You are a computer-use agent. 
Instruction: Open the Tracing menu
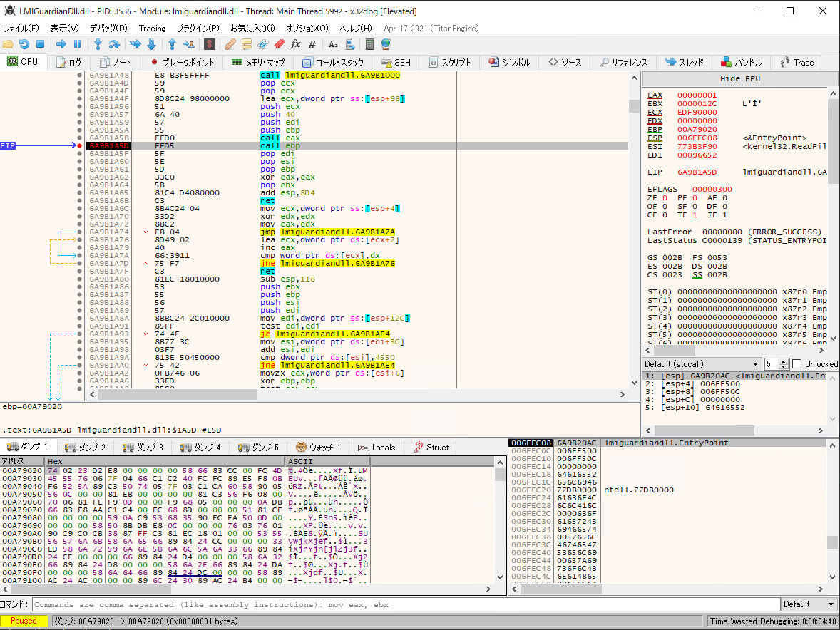pyautogui.click(x=152, y=29)
